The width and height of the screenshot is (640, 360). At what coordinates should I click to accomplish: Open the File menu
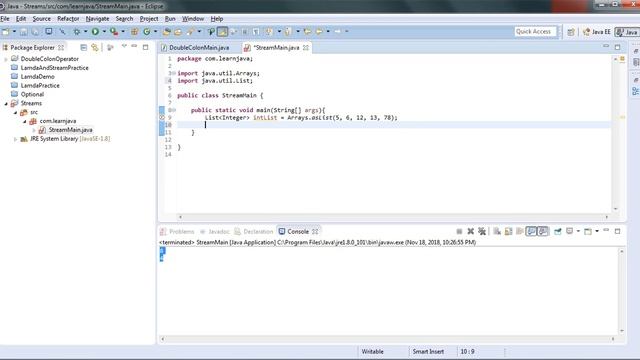(x=5, y=19)
